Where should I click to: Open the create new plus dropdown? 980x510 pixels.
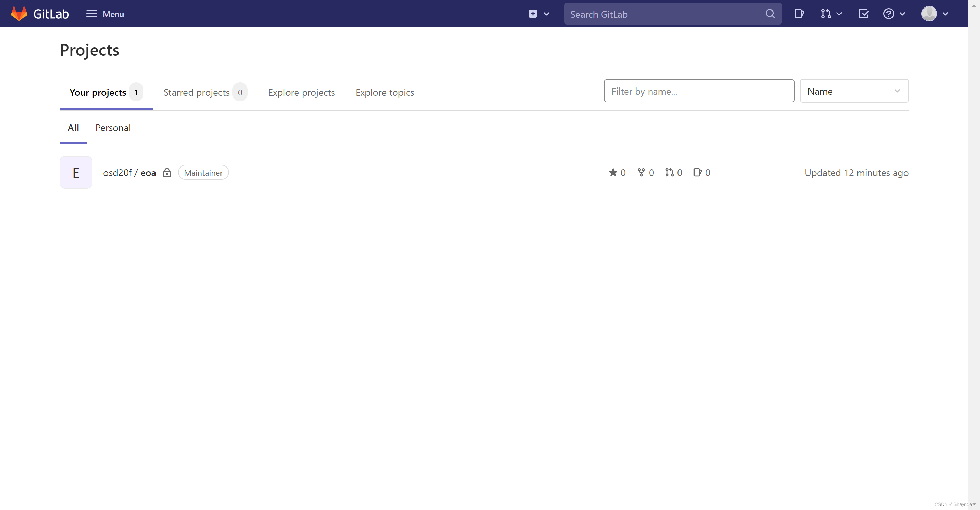click(538, 14)
